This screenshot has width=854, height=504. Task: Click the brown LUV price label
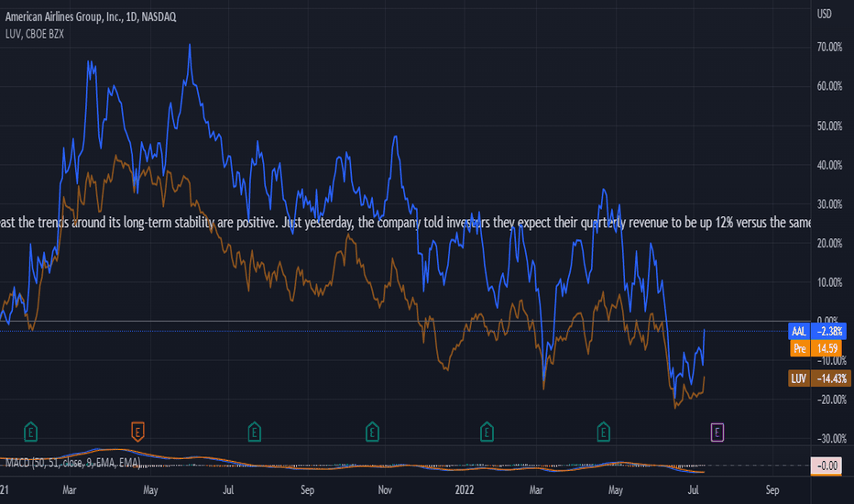click(799, 378)
